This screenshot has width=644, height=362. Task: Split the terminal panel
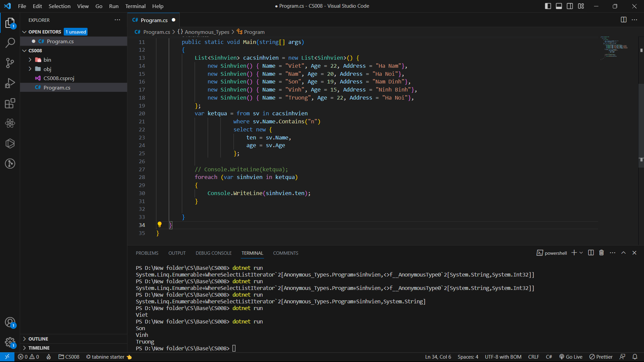(x=591, y=253)
